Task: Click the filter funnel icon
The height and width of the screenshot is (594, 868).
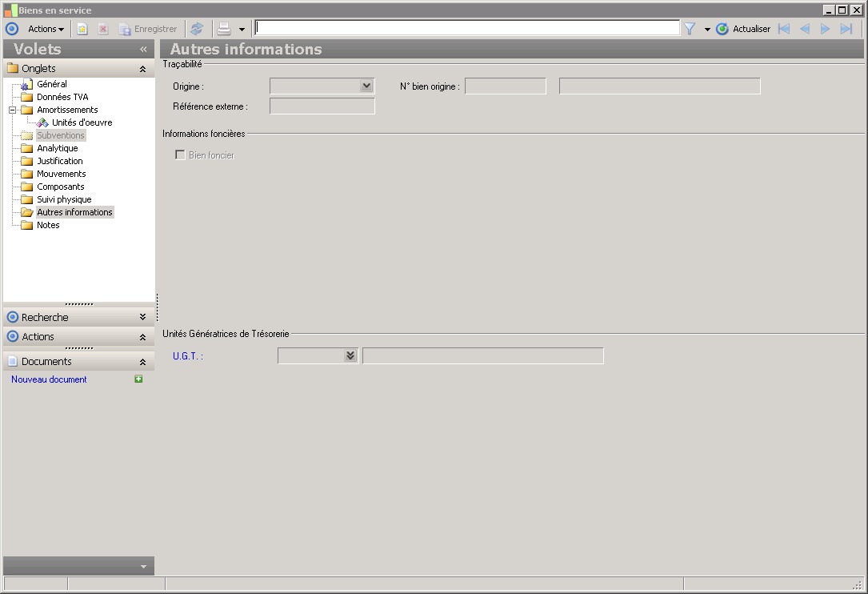Action: [x=689, y=29]
